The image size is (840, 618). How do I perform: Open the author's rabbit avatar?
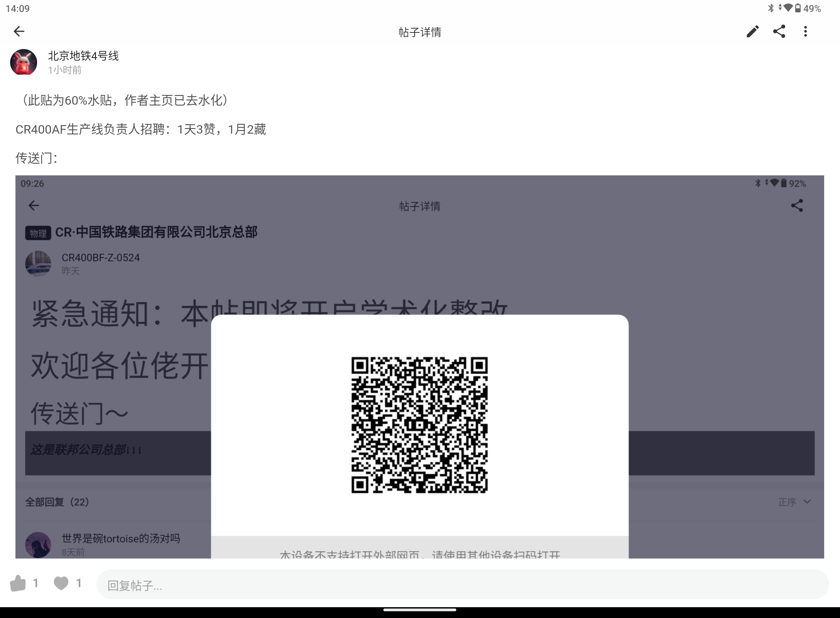[24, 62]
